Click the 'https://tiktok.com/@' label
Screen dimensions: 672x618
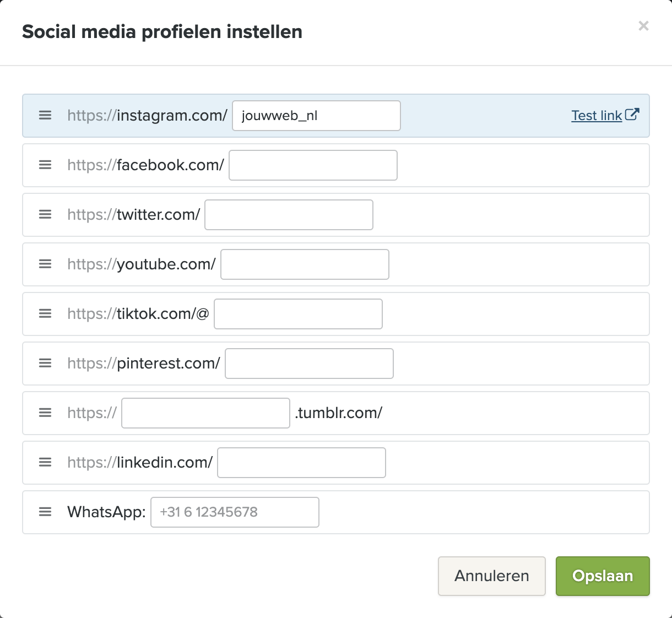tap(138, 314)
